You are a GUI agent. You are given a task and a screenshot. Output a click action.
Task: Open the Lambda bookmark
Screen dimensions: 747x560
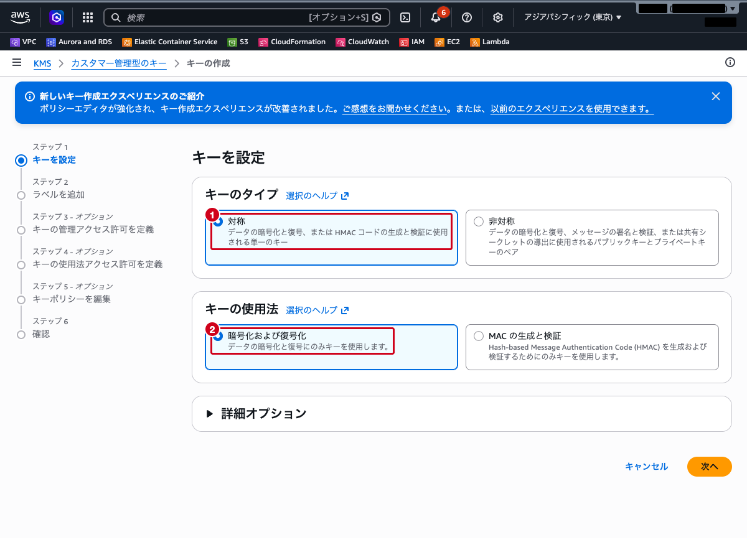point(490,42)
